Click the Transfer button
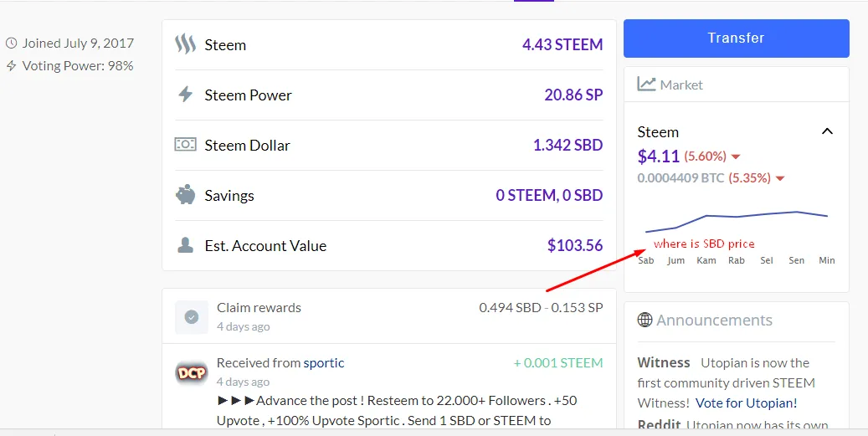The height and width of the screenshot is (436, 868). (x=737, y=38)
